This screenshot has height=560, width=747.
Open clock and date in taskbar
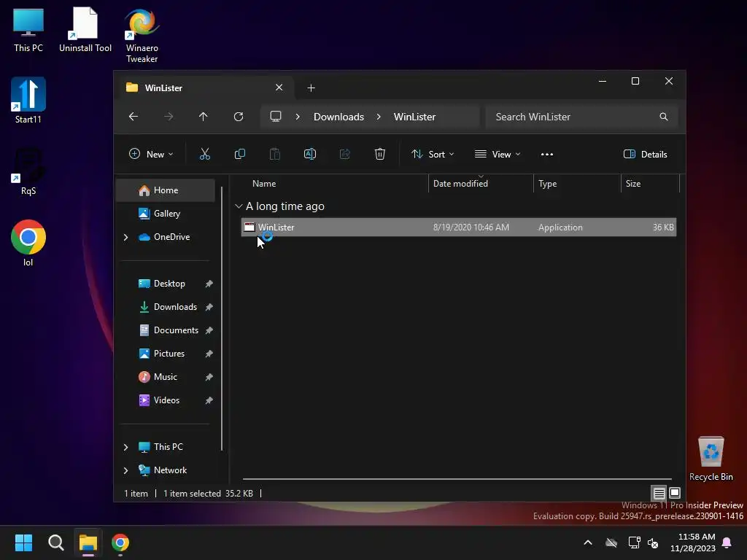click(x=693, y=542)
